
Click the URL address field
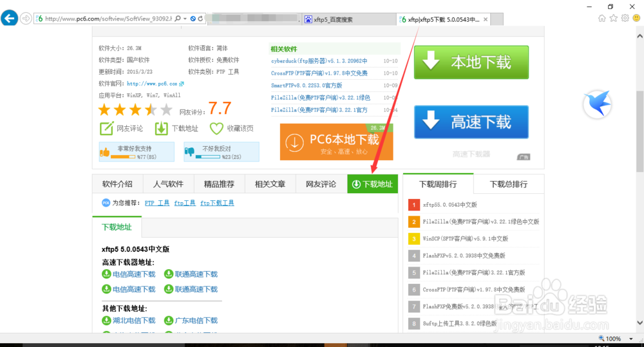pyautogui.click(x=108, y=19)
